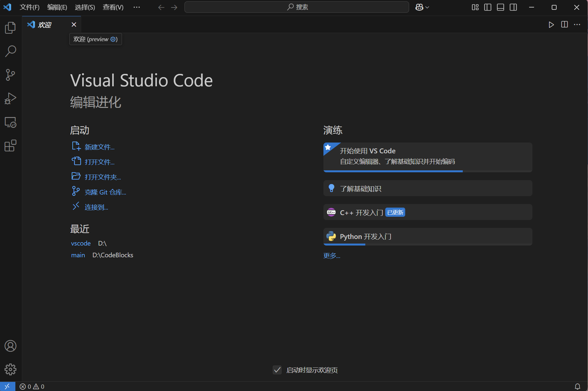Screen dimensions: 588x391
Task: Open the Explorer view in activity bar
Action: pos(10,28)
